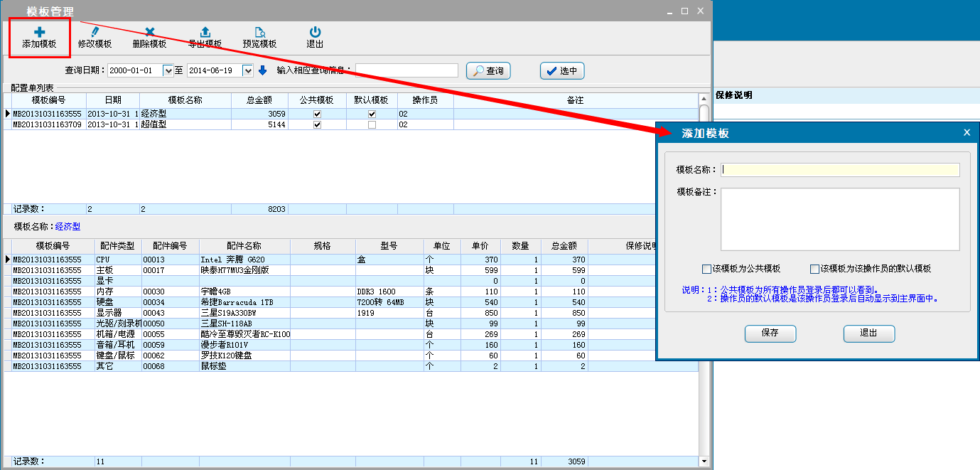Viewport: 980px width, 470px height.
Task: Click the 总金额 column header in template list
Action: (259, 100)
